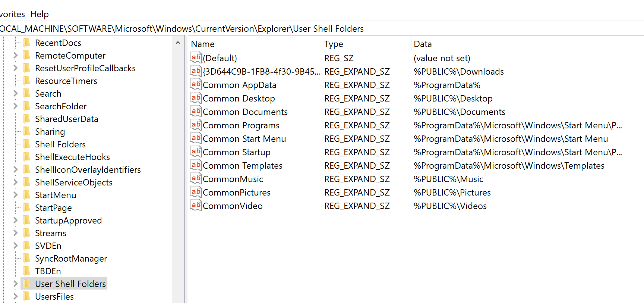Expand the ShellIconOverlayIdentifiers key
Screen dimensions: 644x303
(x=15, y=169)
